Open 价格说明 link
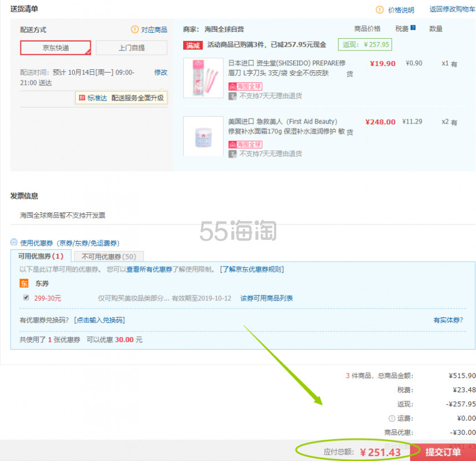The image size is (476, 461). [401, 10]
